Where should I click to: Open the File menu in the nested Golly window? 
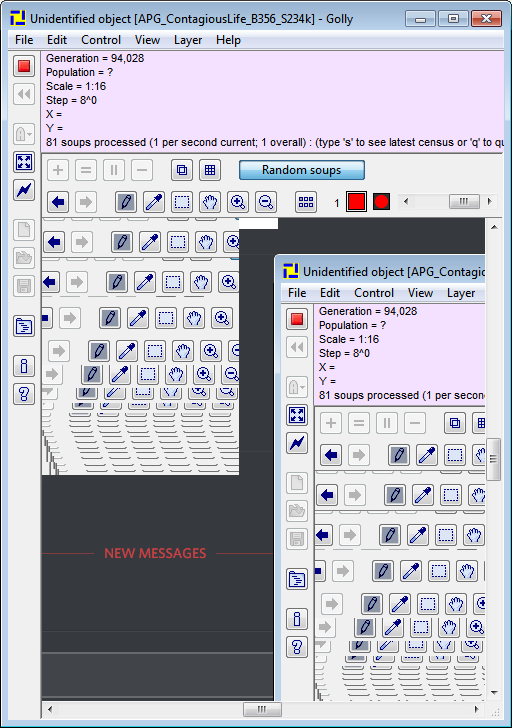(x=297, y=293)
